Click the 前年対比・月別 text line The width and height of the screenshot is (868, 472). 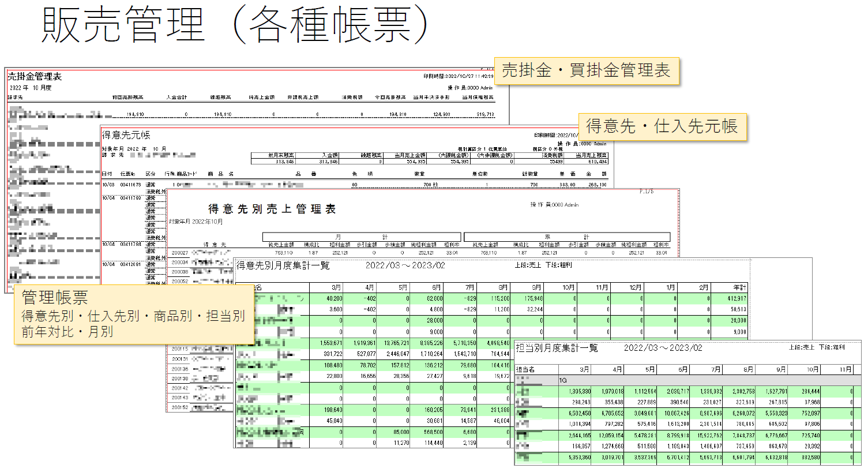click(67, 332)
